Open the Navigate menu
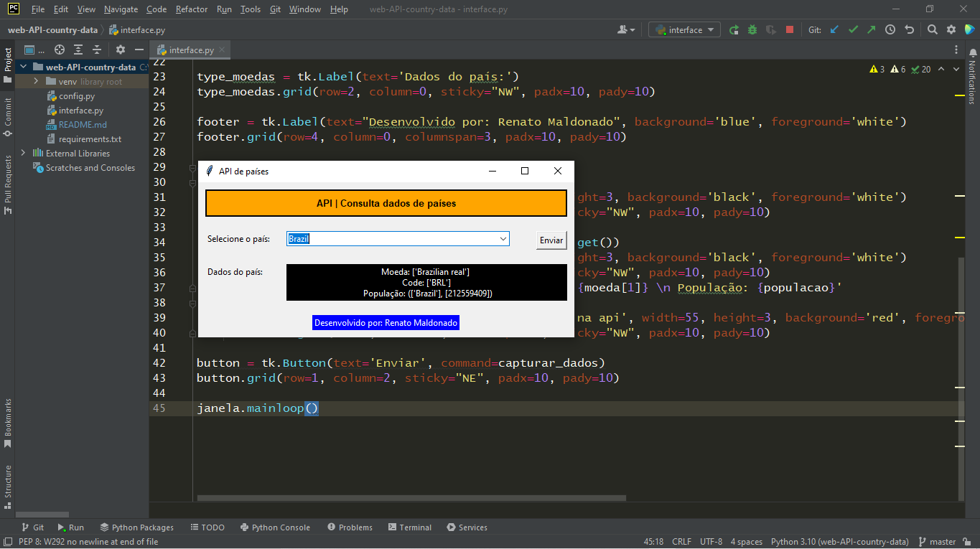 [121, 9]
